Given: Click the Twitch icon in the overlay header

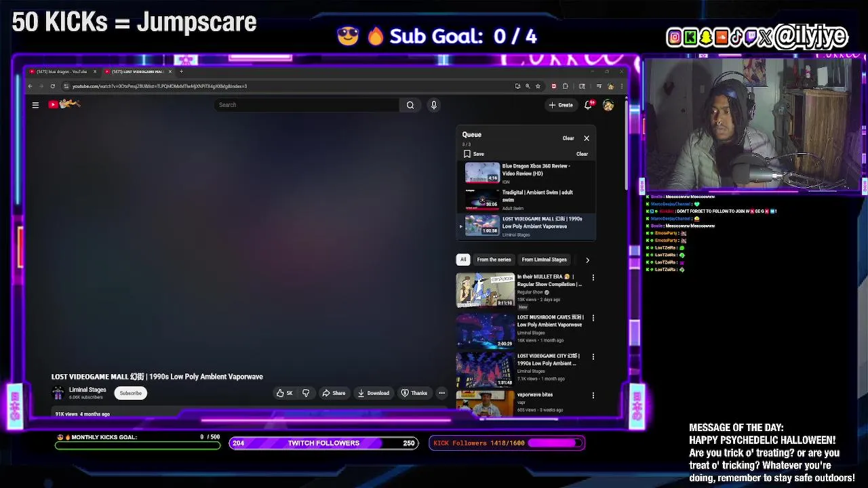Looking at the screenshot, I should tap(750, 38).
